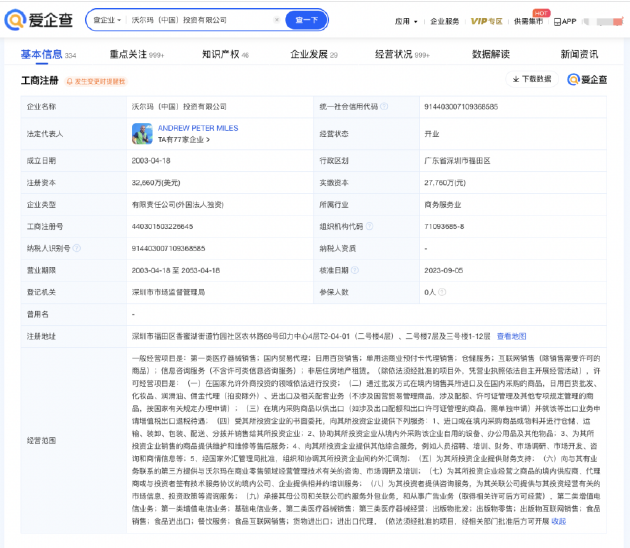Viewport: 630px width, 548px height.
Task: Switch to the 数据解读 tab
Action: [491, 54]
